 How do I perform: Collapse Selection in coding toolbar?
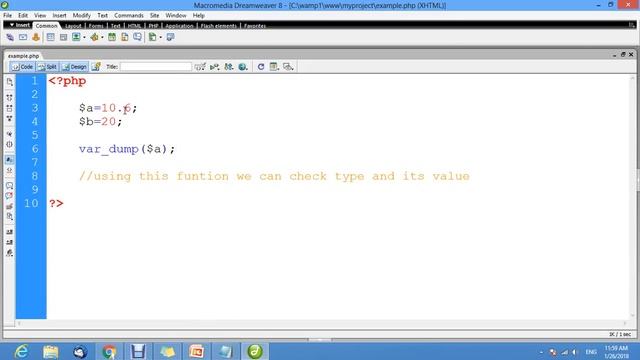[x=9, y=108]
